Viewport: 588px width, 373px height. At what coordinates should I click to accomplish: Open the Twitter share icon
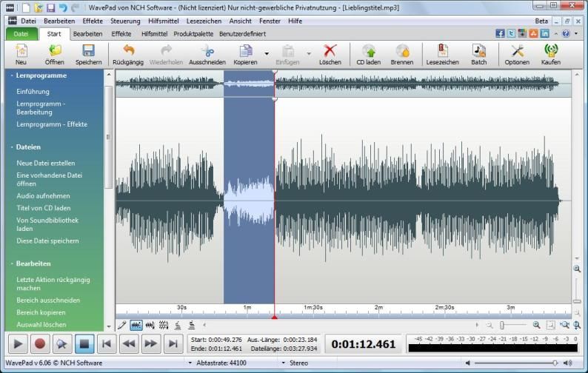point(511,33)
